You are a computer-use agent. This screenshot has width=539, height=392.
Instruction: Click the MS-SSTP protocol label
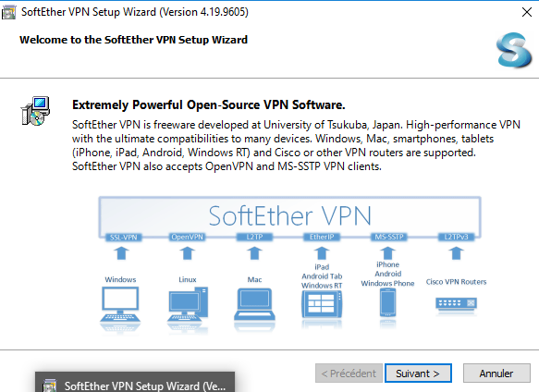coord(389,237)
